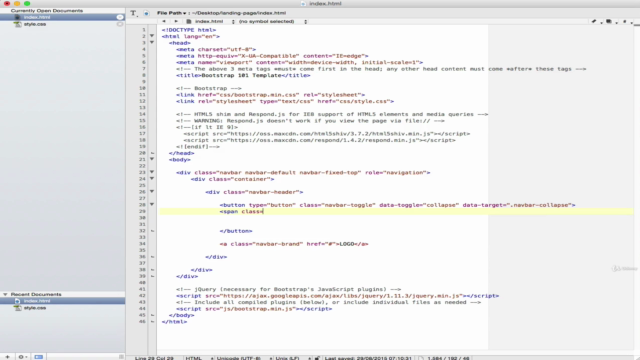Click the 'Recent Documents' header label

pyautogui.click(x=36, y=294)
